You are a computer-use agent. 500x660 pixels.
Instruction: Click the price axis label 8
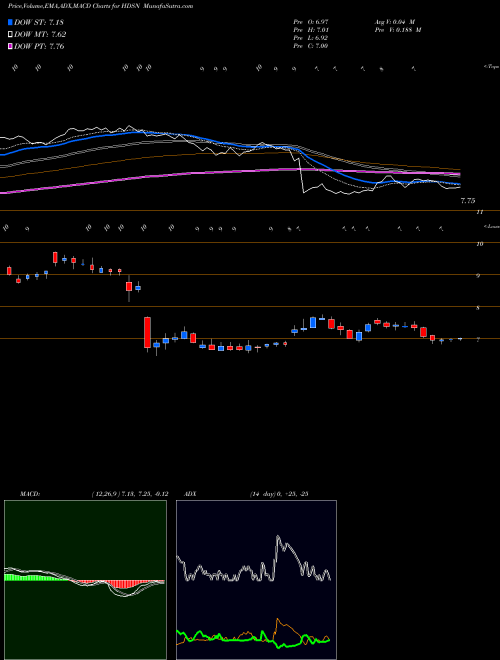point(478,308)
